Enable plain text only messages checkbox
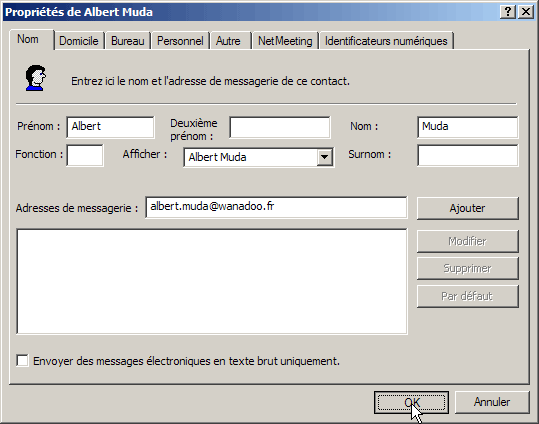This screenshot has width=539, height=424. [x=22, y=361]
